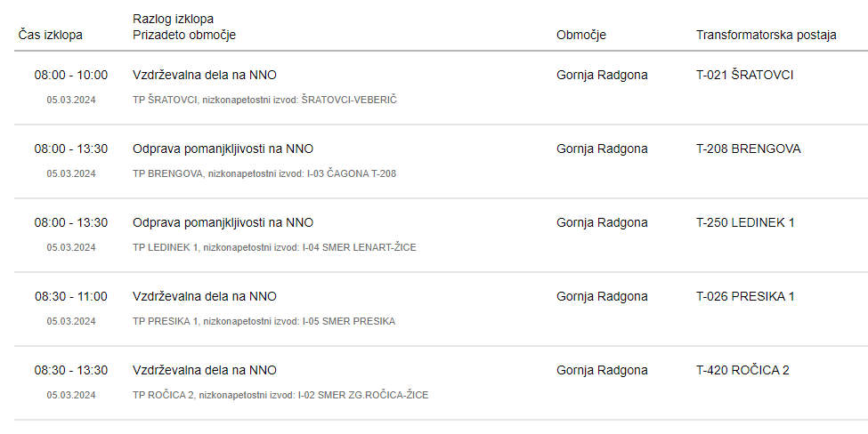Viewport: 868px width, 434px height.
Task: Select the I-03 ČAGONA T-208 detail line
Action: [264, 173]
